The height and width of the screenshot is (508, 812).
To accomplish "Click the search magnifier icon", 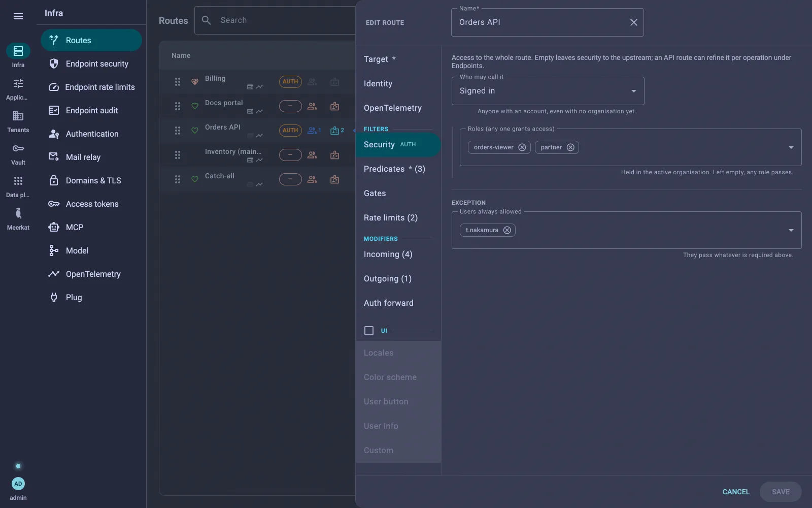I will (207, 20).
